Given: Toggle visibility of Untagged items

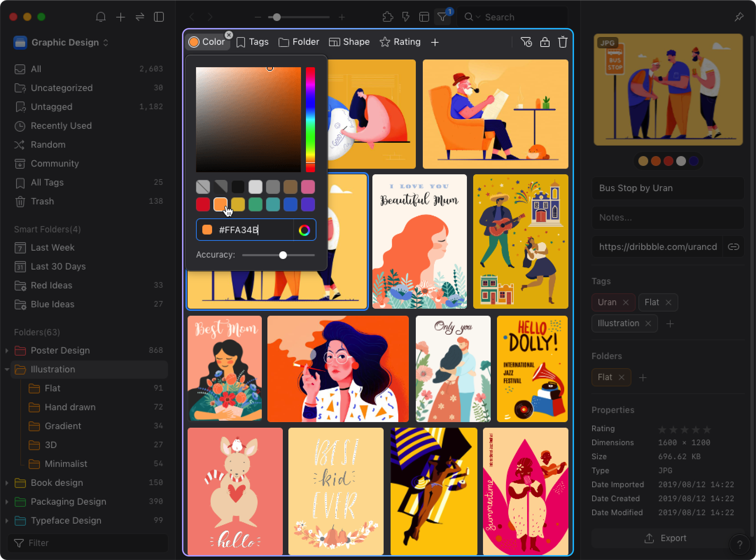Looking at the screenshot, I should 51,106.
